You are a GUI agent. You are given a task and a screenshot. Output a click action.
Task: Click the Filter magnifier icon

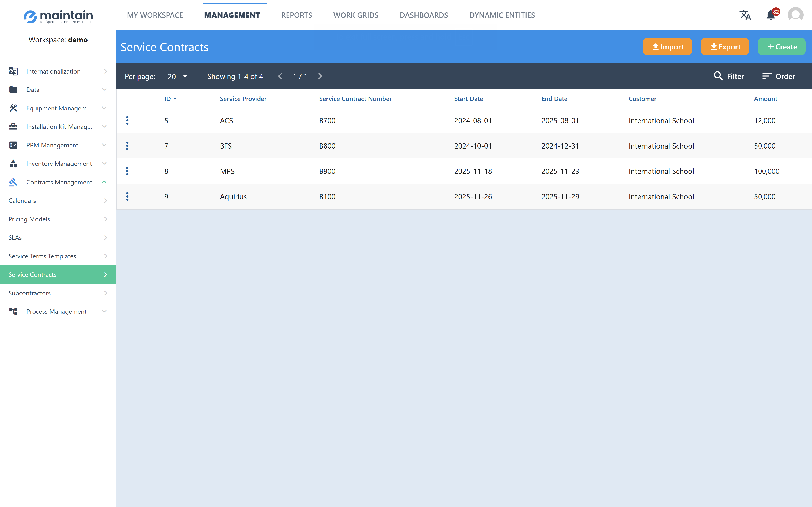click(x=718, y=76)
